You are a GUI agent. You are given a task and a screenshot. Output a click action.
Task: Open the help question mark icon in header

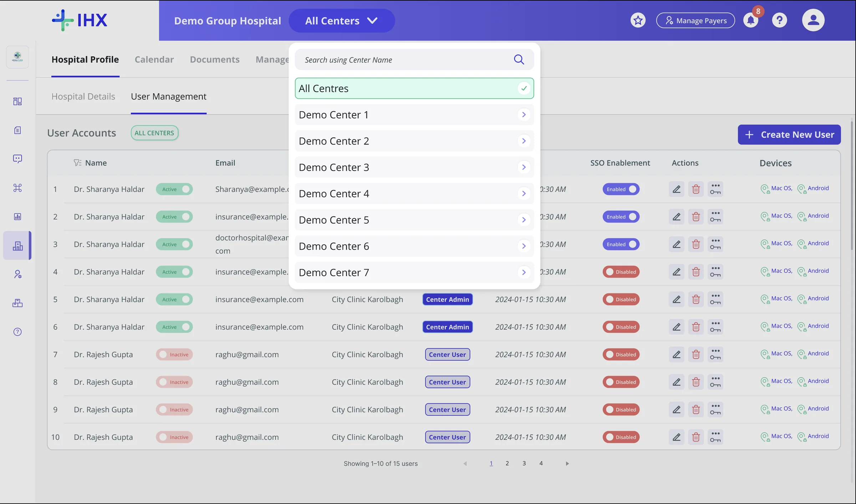pos(779,20)
